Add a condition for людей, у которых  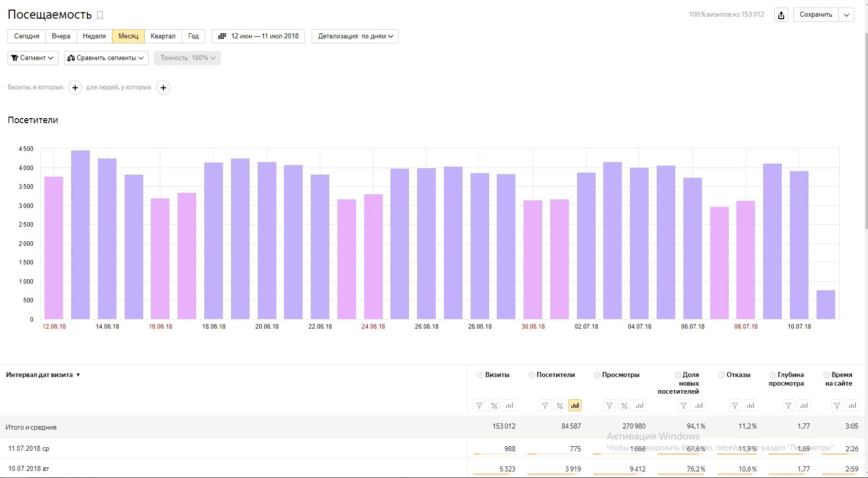pyautogui.click(x=163, y=88)
